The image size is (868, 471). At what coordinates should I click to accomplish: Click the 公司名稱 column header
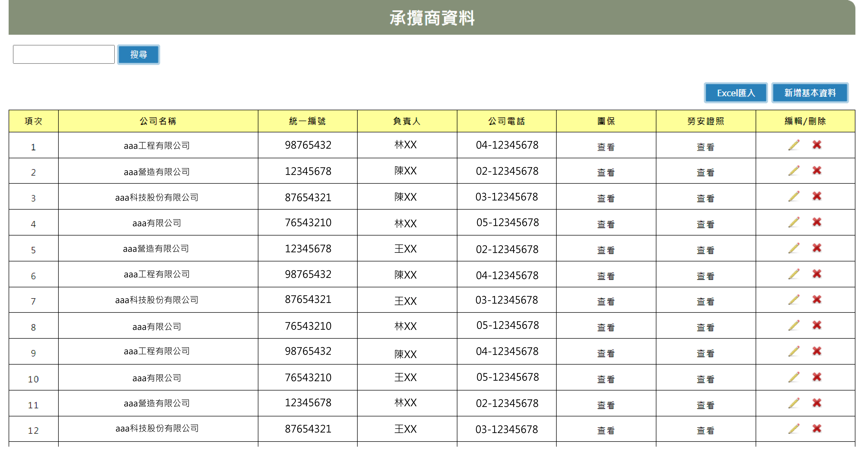(x=158, y=121)
